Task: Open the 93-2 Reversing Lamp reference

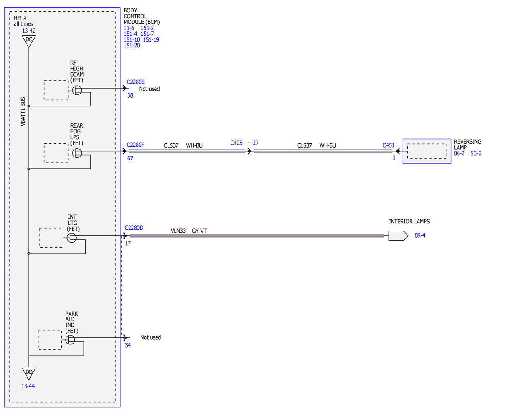Action: click(x=476, y=153)
